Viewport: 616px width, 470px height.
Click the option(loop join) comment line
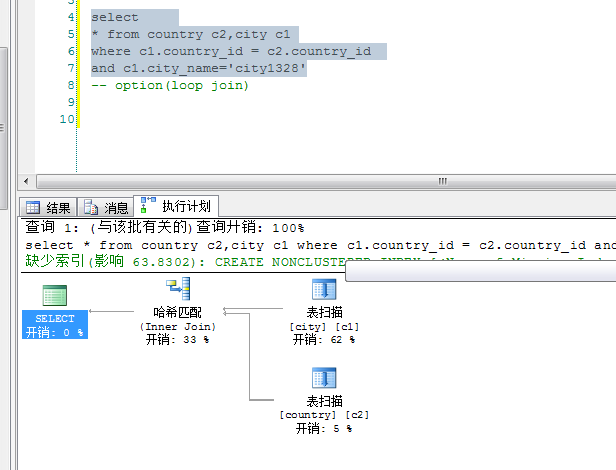pyautogui.click(x=170, y=85)
